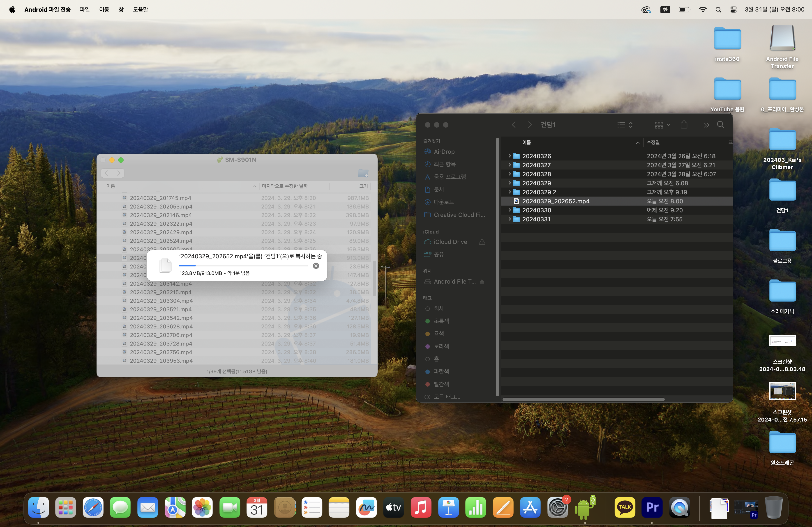Open KakaoTalk from the Dock
Image resolution: width=812 pixels, height=527 pixels.
click(625, 508)
